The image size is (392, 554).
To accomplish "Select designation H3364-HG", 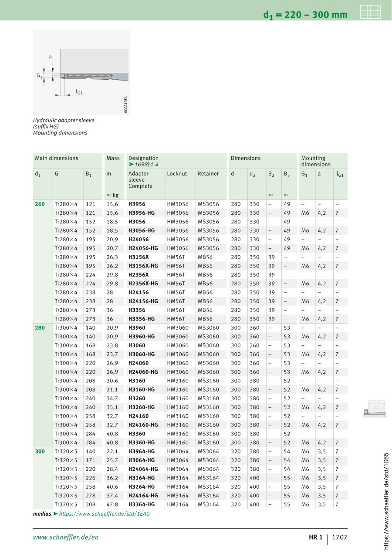I will [142, 504].
